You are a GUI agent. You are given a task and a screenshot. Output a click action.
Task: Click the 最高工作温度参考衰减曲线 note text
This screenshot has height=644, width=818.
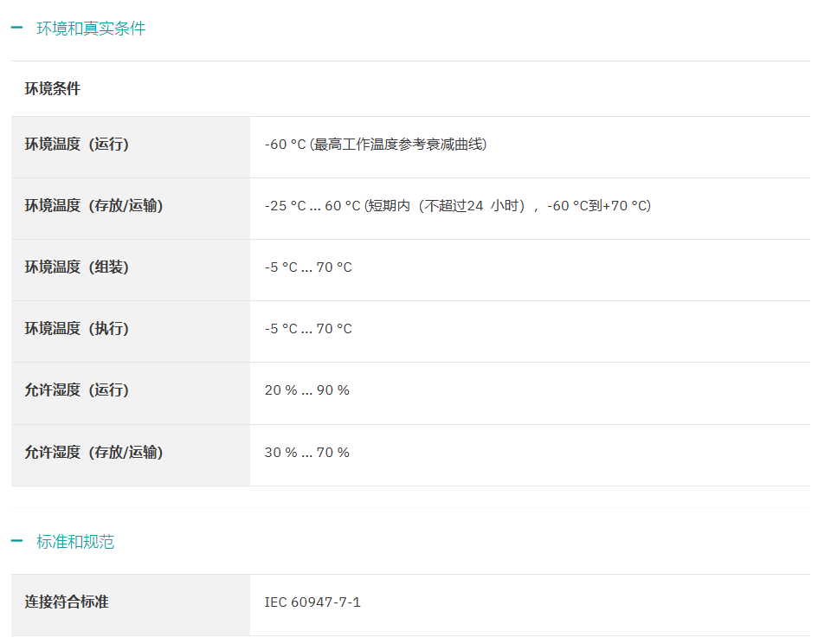[398, 144]
